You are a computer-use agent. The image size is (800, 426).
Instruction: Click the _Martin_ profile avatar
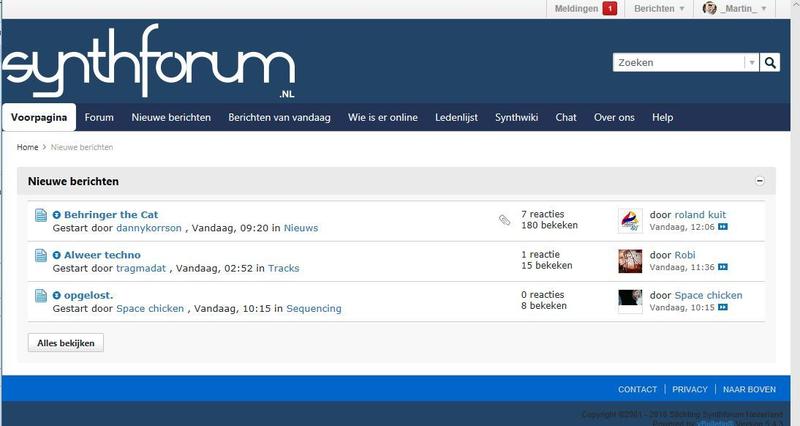click(709, 8)
